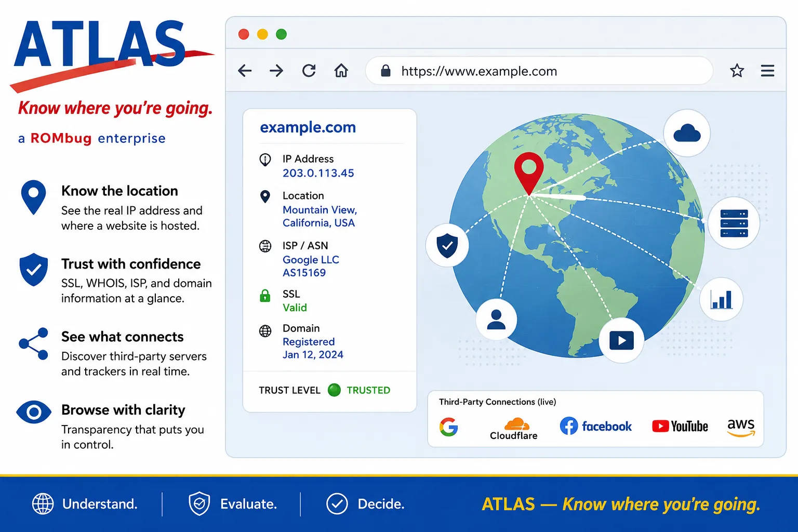Click the example.com heading in the card
Image resolution: width=798 pixels, height=532 pixels.
tap(308, 127)
